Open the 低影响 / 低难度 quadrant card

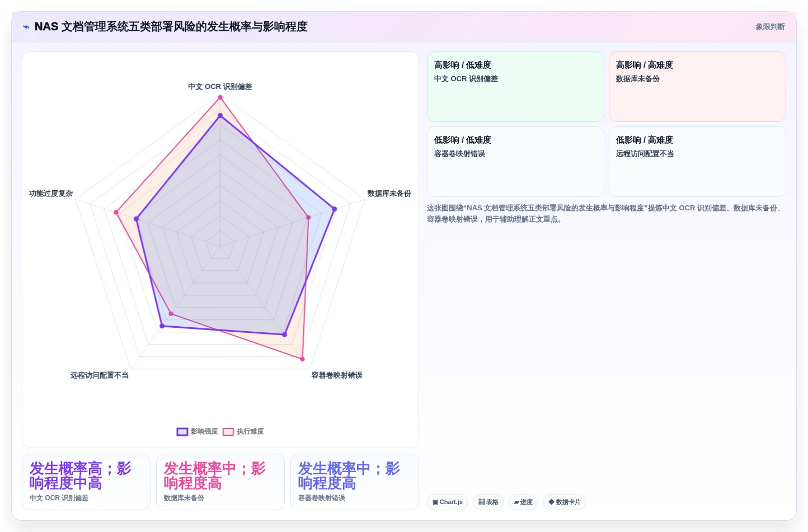pyautogui.click(x=515, y=162)
